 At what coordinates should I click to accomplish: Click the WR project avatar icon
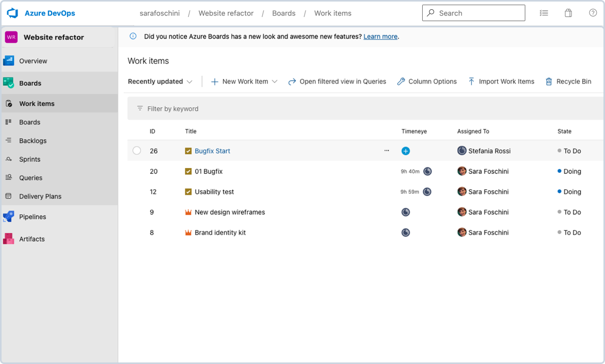click(x=11, y=37)
